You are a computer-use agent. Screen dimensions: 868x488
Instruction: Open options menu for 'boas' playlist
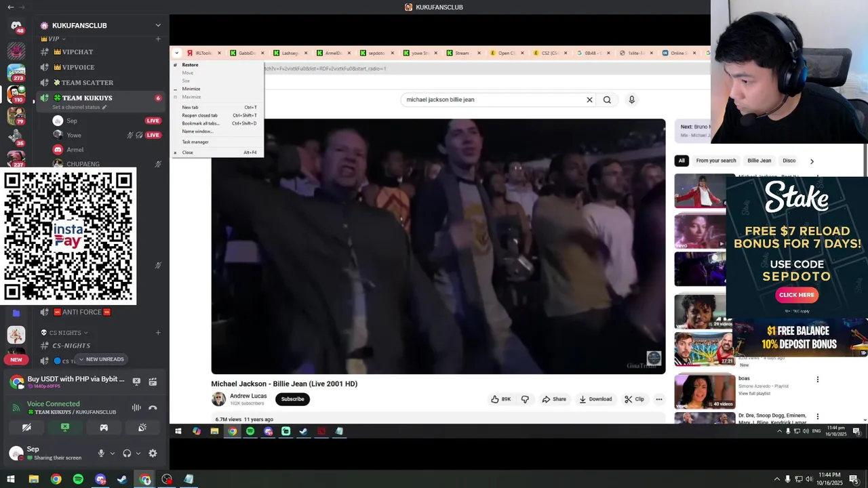[818, 380]
